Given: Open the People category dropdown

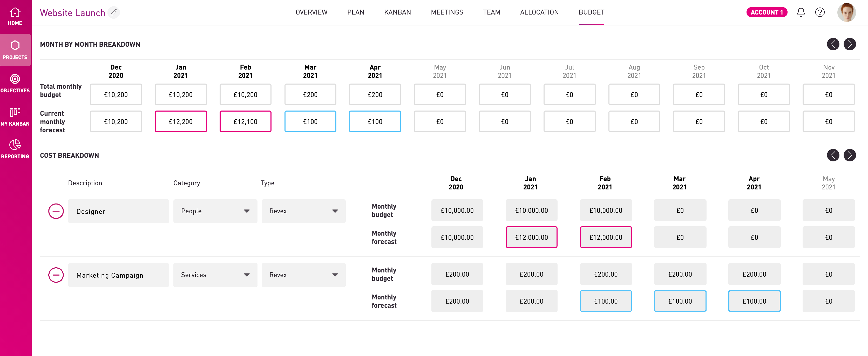Looking at the screenshot, I should (x=215, y=211).
